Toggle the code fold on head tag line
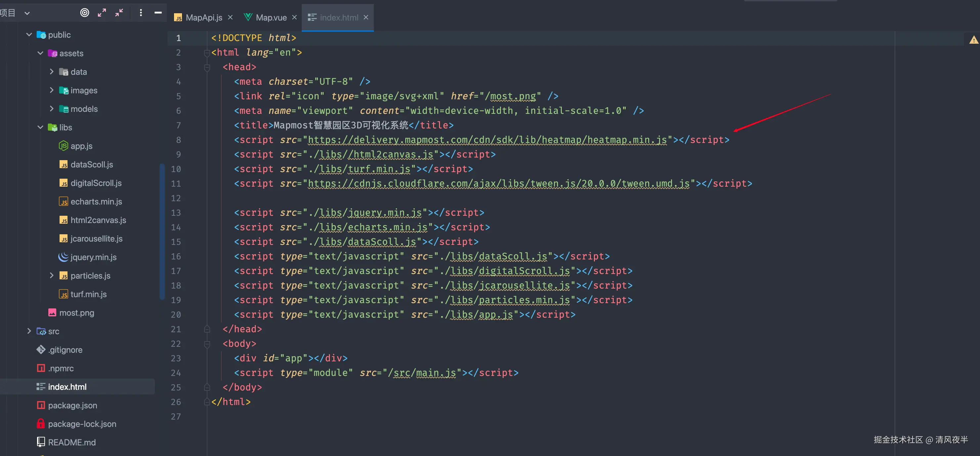The image size is (980, 456). click(x=207, y=68)
